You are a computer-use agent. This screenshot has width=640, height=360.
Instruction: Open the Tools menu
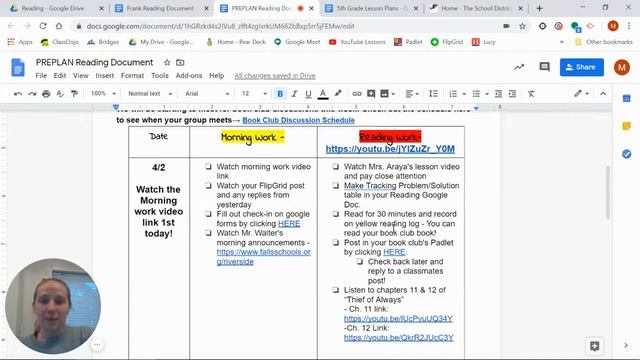[x=160, y=76]
